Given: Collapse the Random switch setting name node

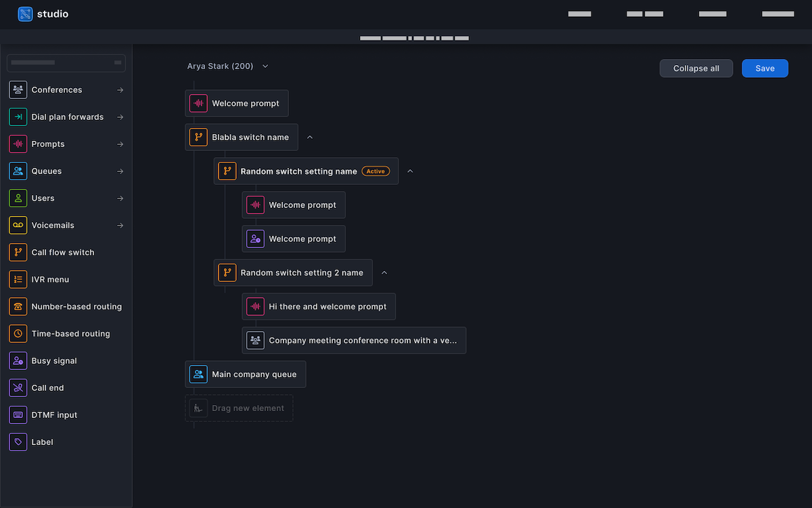Looking at the screenshot, I should (x=410, y=171).
